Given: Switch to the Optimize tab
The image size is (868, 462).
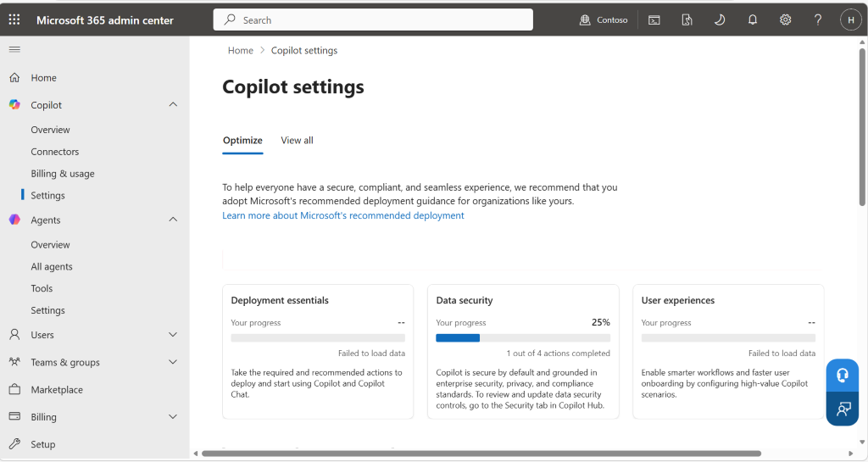Looking at the screenshot, I should (242, 141).
